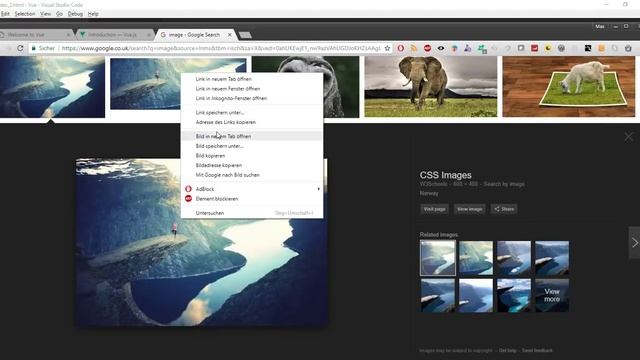Open the 'Search by image' link
This screenshot has width=640, height=360.
coord(504,184)
